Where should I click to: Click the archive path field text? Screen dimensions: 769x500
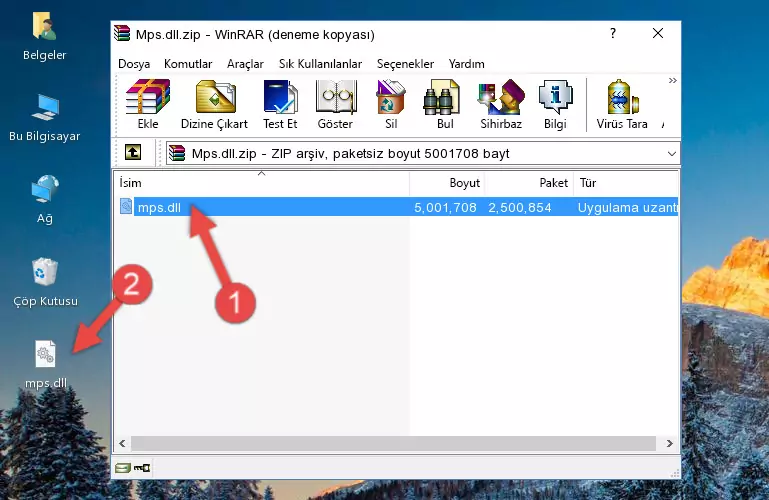click(x=351, y=153)
